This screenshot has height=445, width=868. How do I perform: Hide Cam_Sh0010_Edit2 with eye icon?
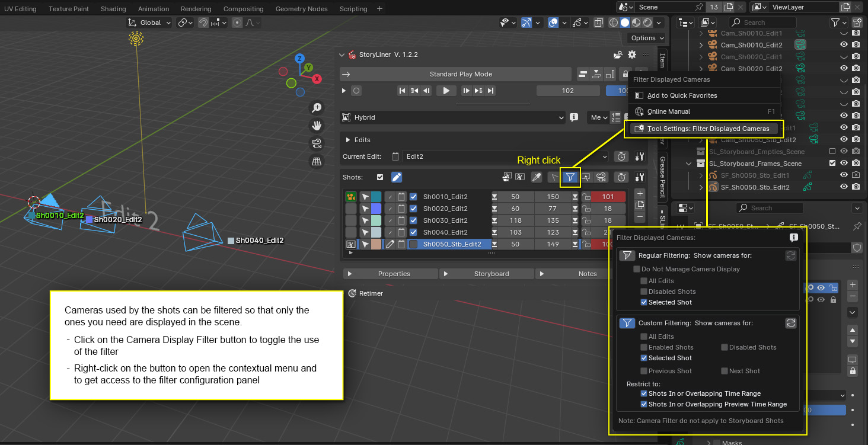[x=844, y=45]
